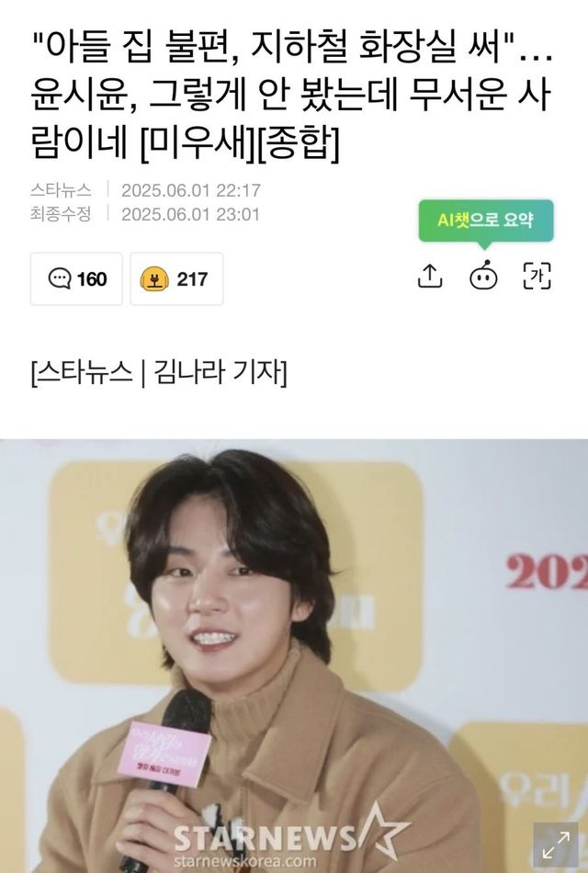This screenshot has height=873, width=588.
Task: Click the yellow reaction face icon
Action: [154, 279]
